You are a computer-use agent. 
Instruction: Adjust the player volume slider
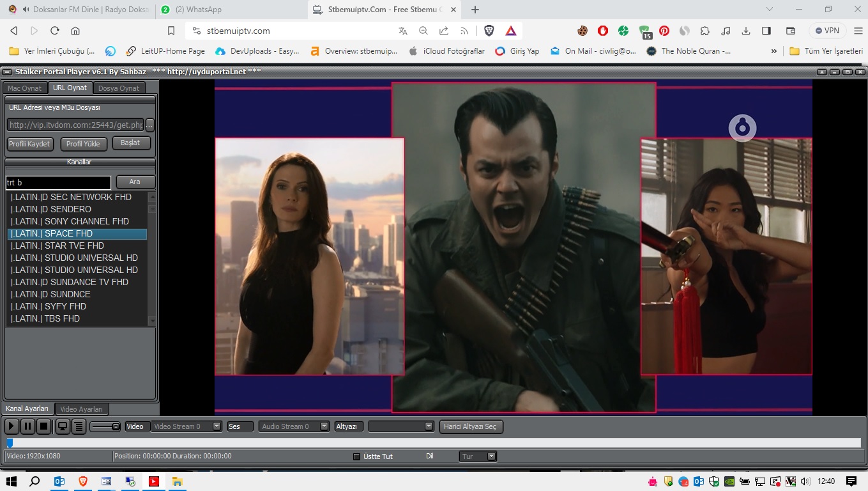[105, 426]
